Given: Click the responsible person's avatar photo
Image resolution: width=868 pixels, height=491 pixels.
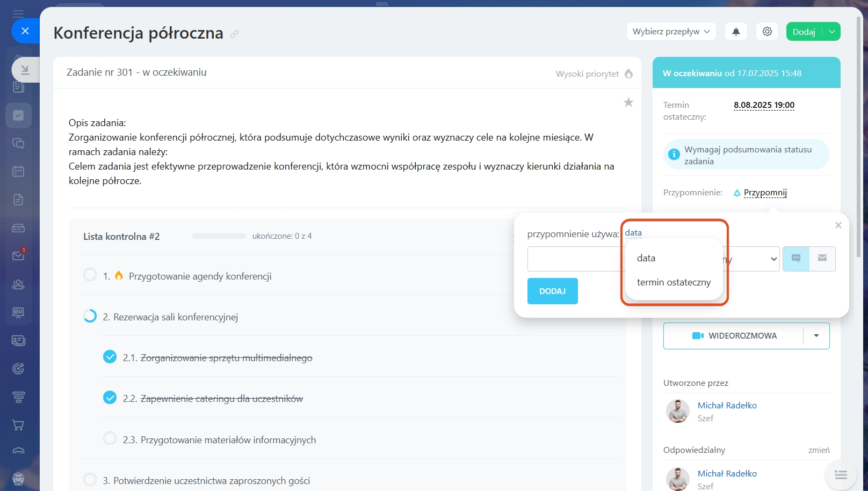Looking at the screenshot, I should click(678, 479).
